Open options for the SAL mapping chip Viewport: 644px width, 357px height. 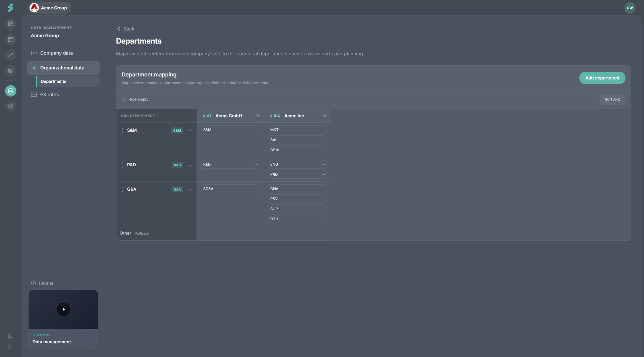(x=323, y=140)
